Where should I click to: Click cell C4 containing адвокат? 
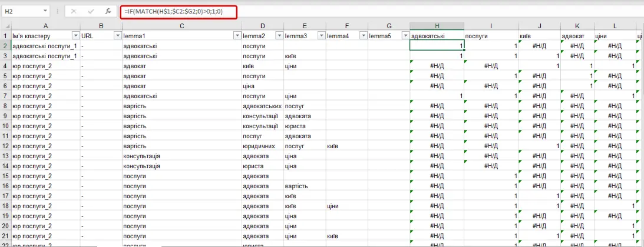(181, 66)
